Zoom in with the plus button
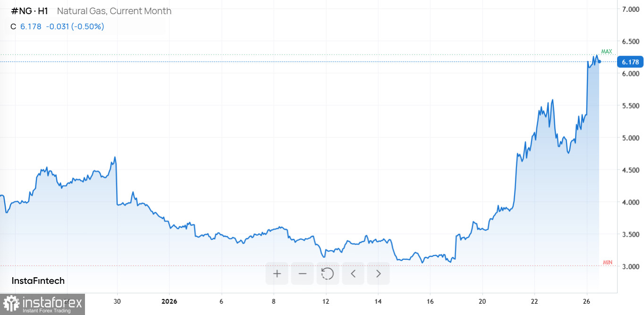 tap(277, 273)
